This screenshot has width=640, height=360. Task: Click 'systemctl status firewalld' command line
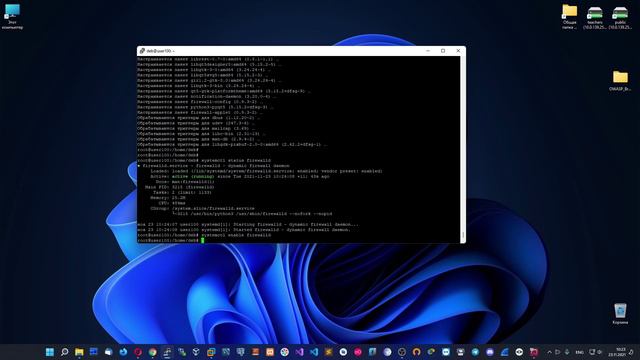tap(236, 160)
